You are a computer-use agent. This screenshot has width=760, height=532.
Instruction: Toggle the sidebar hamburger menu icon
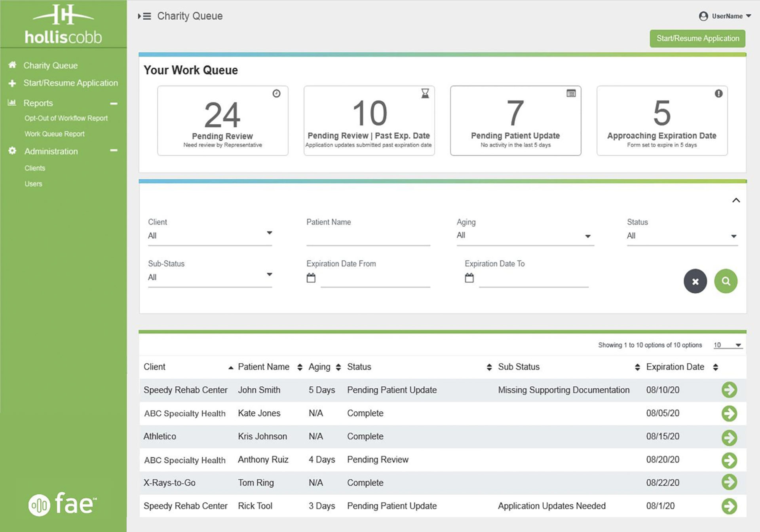coord(144,16)
